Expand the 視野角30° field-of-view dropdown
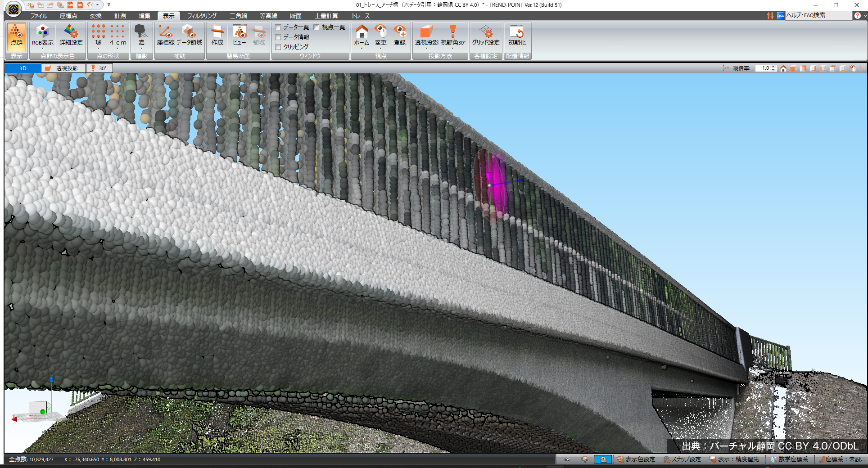The height and width of the screenshot is (468, 868). 452,48
